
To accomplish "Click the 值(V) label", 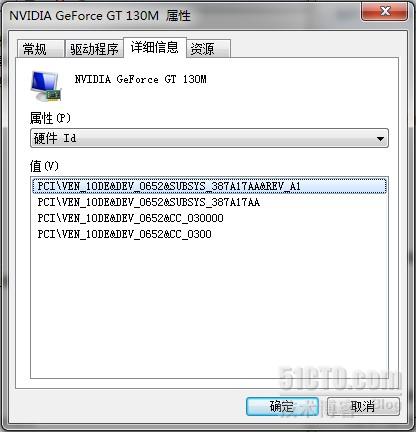I will 44,166.
